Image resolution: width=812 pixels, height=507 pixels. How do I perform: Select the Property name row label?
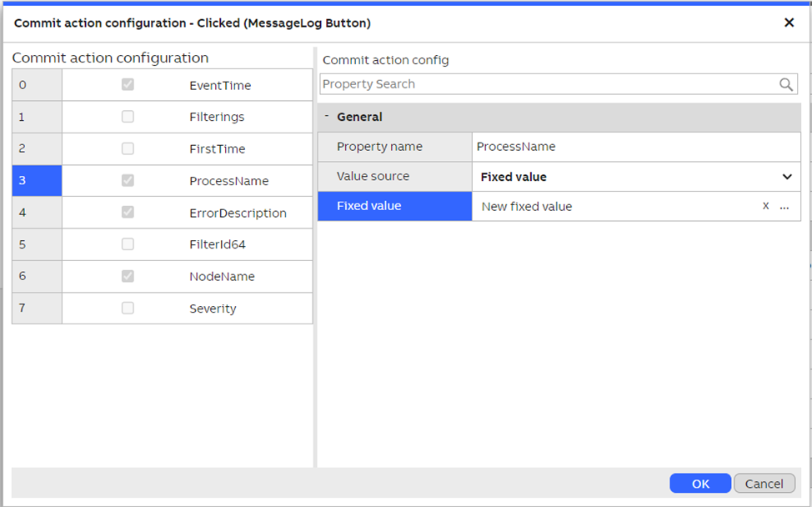394,147
